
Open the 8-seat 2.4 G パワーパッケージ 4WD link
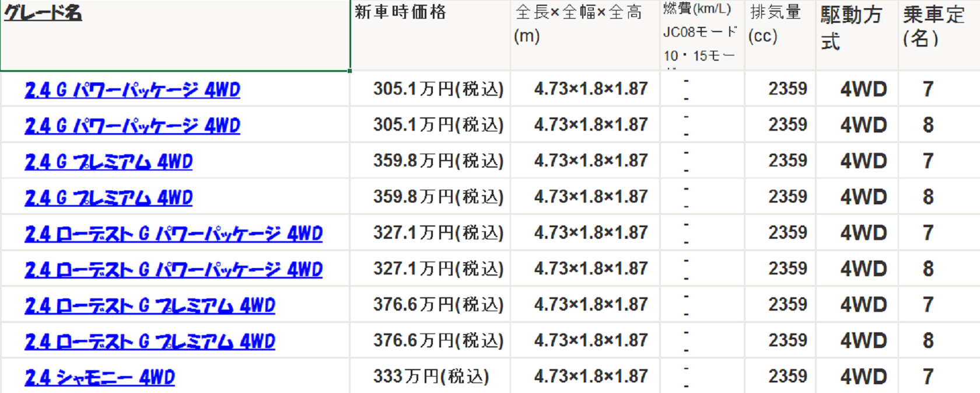(132, 126)
